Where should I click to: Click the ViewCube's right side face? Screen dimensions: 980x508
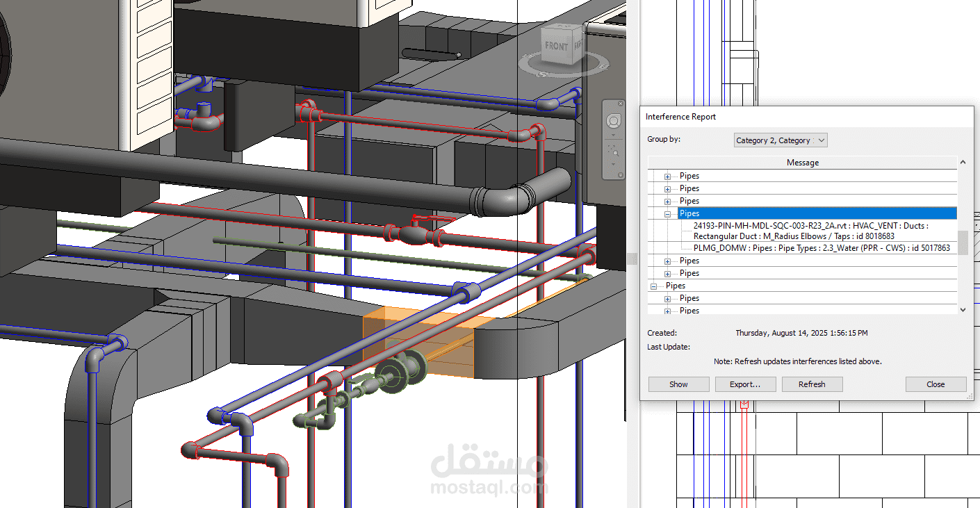577,46
